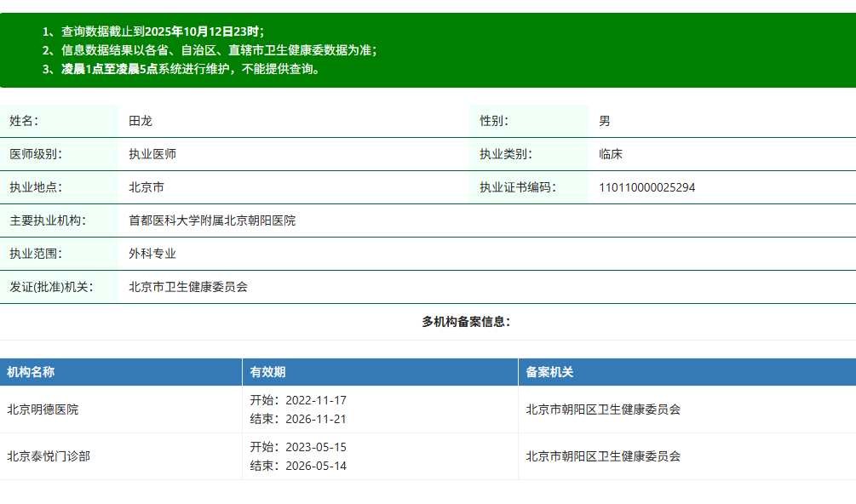Click the 执业医师 physician level value
Viewport: 856px width, 504px height.
coord(152,154)
